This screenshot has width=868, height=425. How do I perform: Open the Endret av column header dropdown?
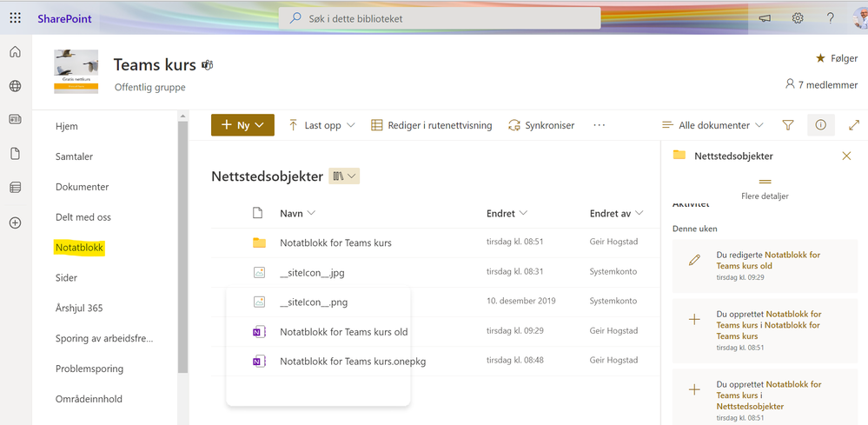(x=617, y=213)
